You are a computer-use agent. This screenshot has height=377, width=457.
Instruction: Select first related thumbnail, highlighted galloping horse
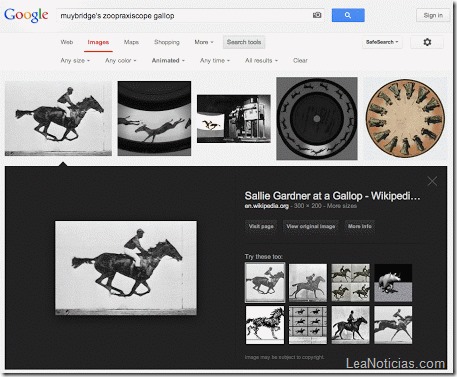[265, 283]
